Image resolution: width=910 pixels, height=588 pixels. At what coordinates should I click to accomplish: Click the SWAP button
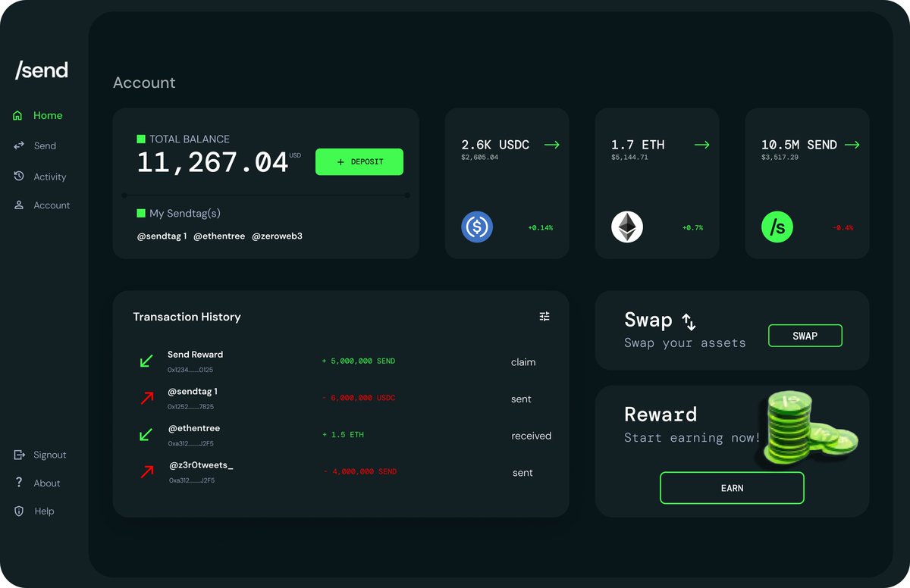pyautogui.click(x=805, y=336)
